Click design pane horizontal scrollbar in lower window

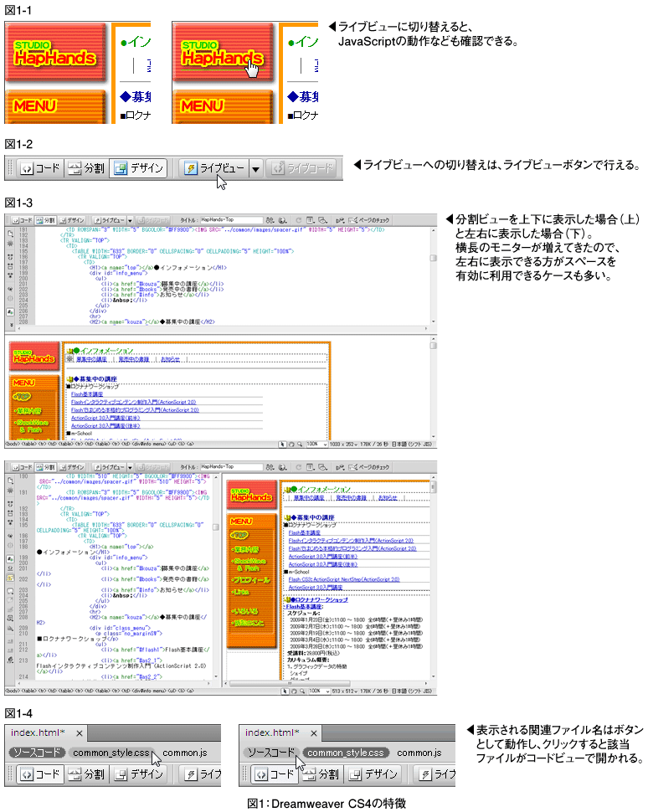click(x=290, y=684)
